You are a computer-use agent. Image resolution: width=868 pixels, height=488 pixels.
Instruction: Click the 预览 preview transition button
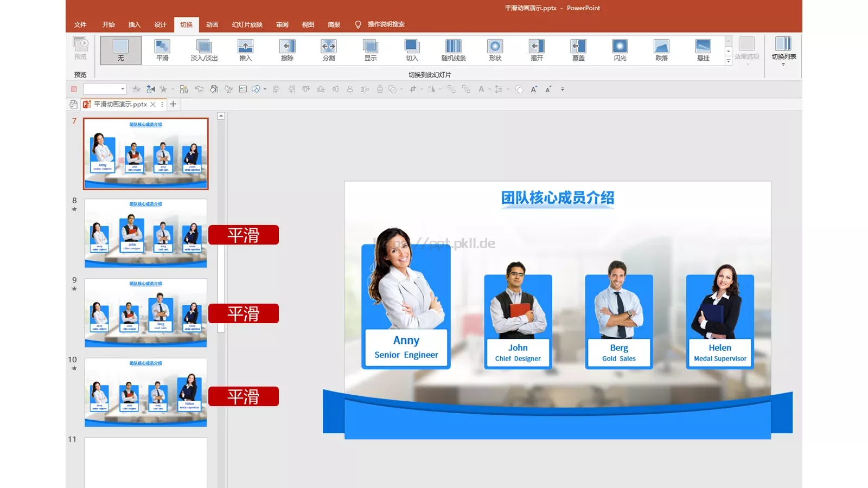80,49
